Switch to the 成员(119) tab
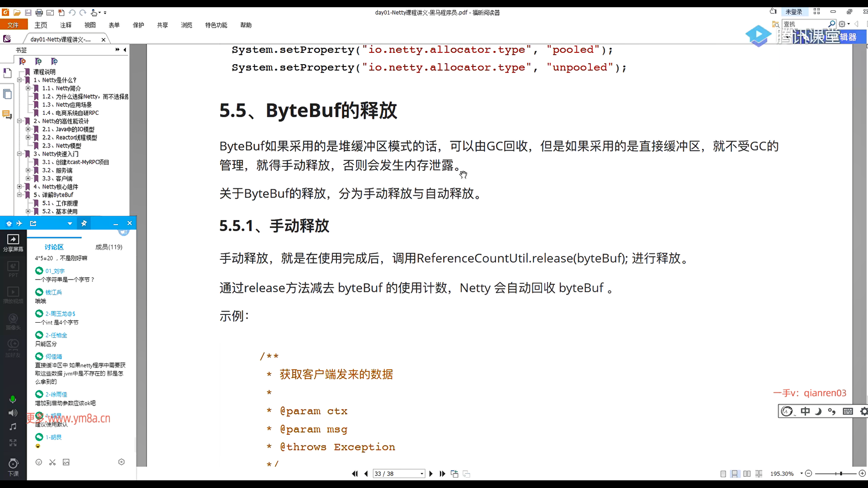The image size is (868, 488). coord(108,247)
